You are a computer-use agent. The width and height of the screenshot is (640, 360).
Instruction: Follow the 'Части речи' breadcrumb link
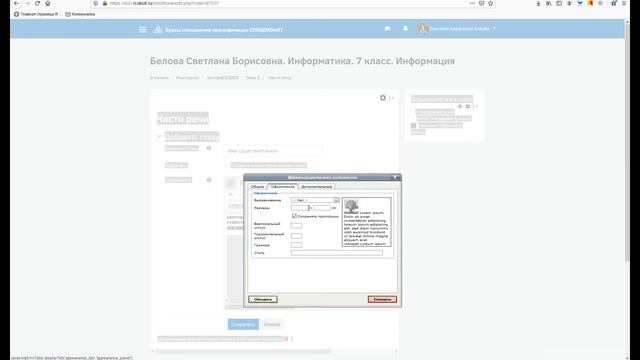[x=280, y=78]
